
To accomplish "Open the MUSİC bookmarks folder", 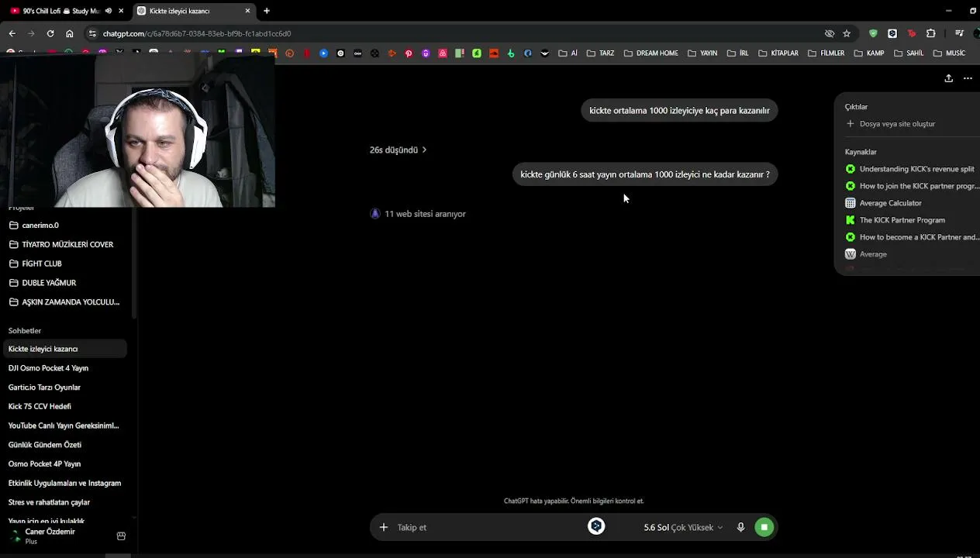I will coord(950,53).
